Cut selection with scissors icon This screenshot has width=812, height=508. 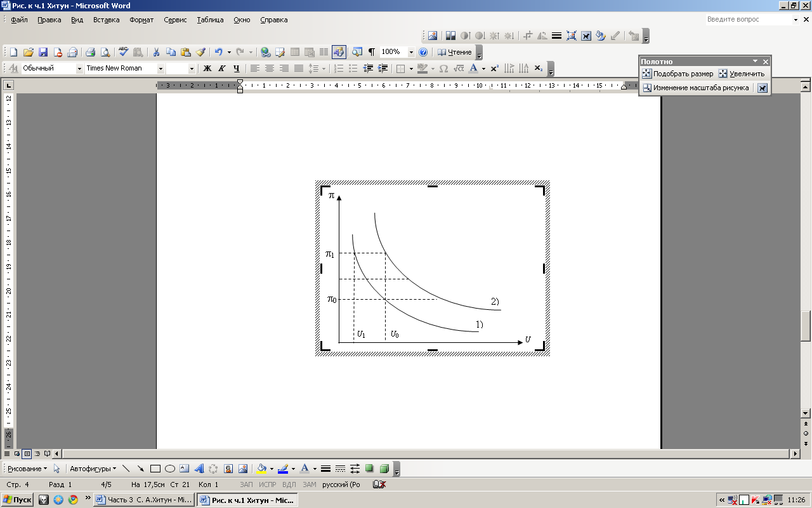156,52
